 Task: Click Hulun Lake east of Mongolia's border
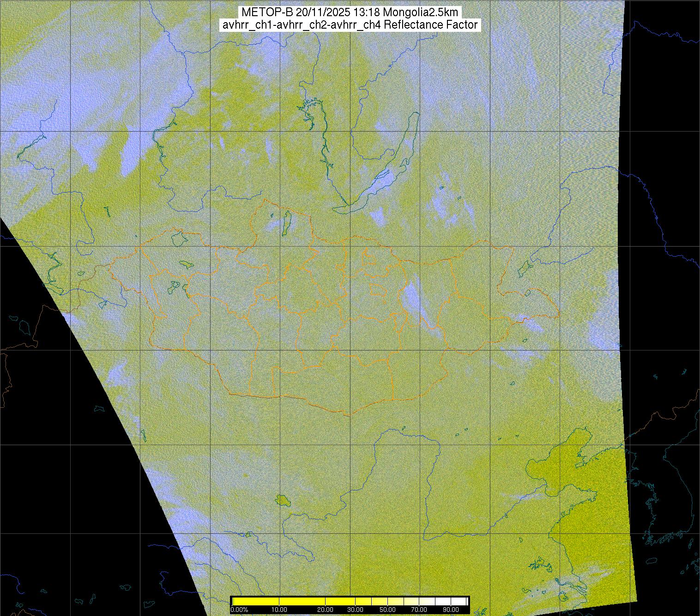(524, 268)
